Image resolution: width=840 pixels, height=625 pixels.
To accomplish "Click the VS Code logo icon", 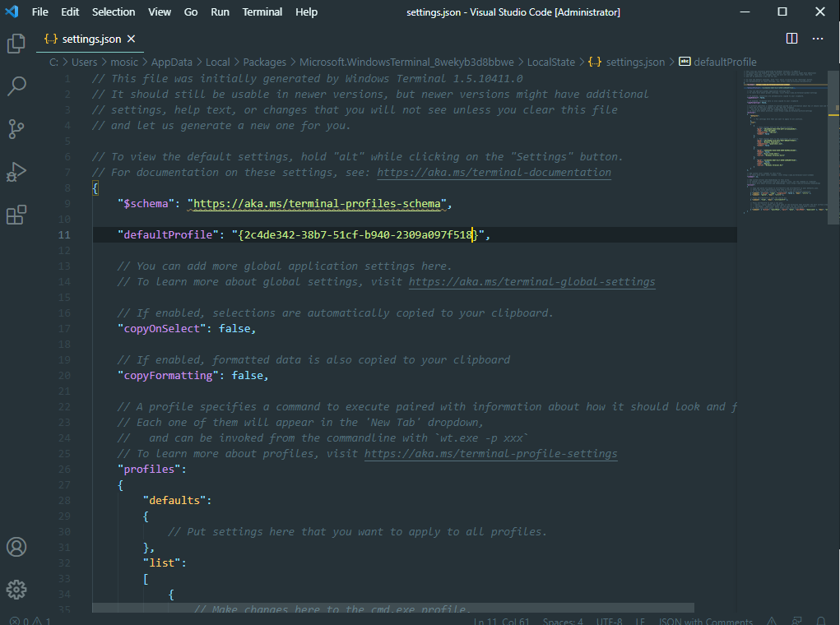I will (x=12, y=12).
